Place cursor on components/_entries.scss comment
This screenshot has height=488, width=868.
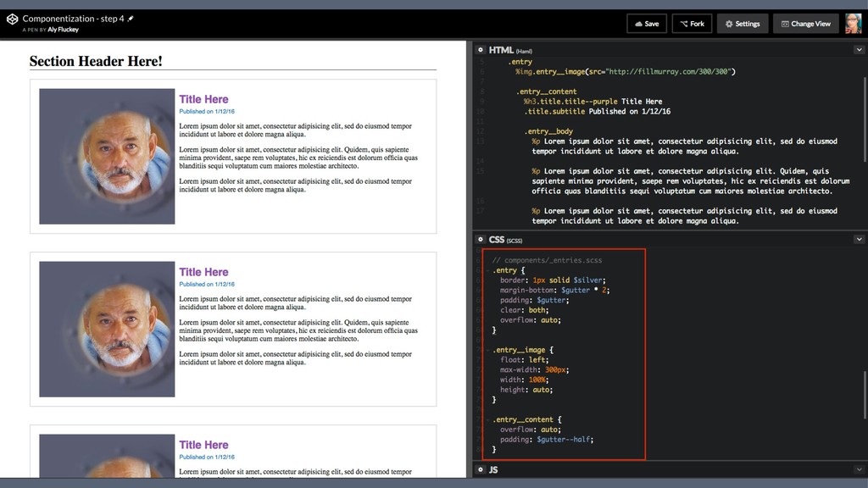pos(547,260)
